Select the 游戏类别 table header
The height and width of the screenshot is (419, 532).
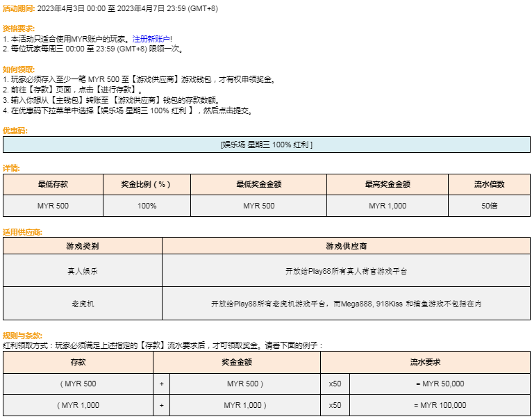coord(83,246)
